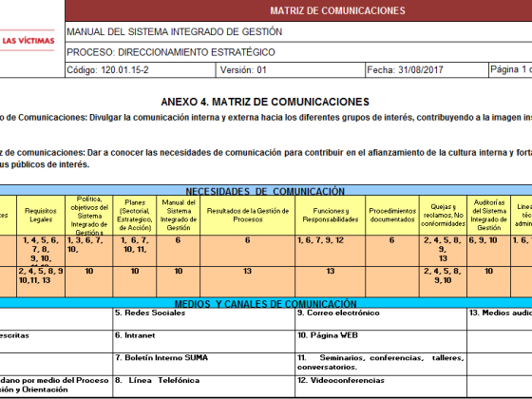This screenshot has width=532, height=399.
Task: Click the '7. Boletín Interno SUMA' entry
Action: [x=204, y=364]
